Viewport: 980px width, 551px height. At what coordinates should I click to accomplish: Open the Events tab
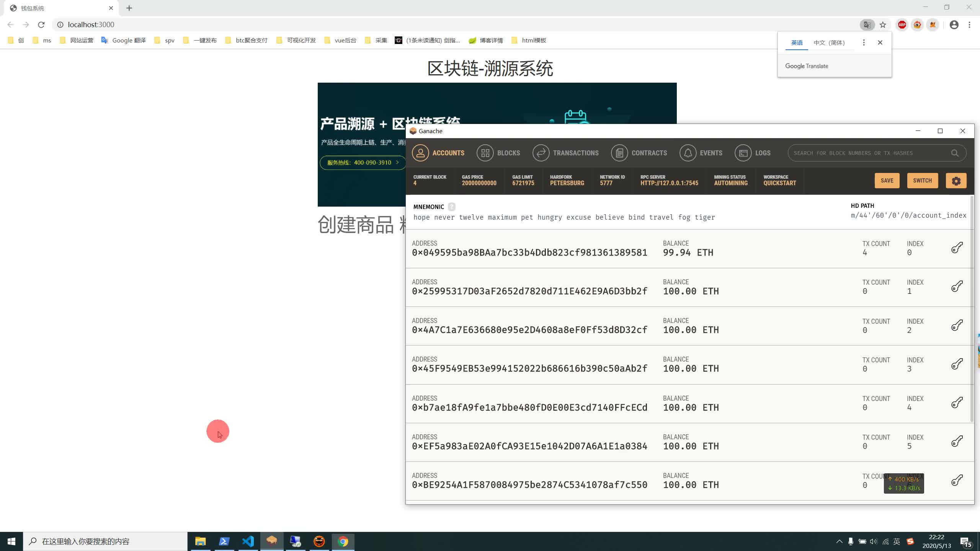(701, 153)
